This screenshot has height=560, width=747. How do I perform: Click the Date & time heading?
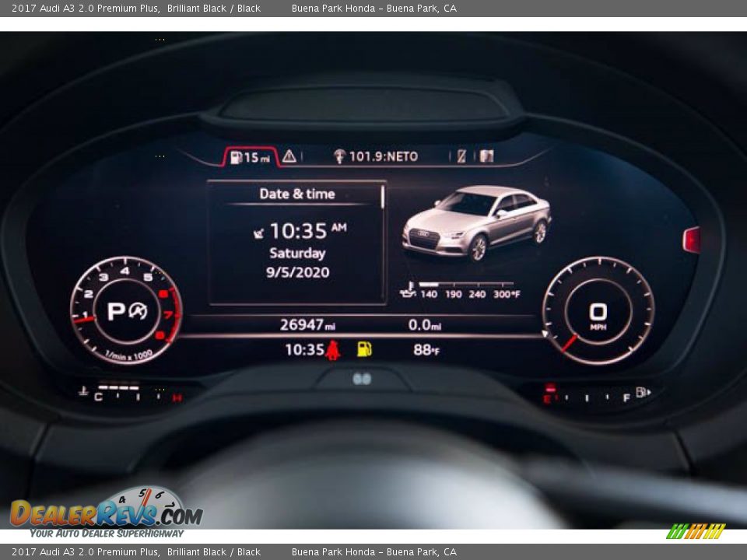point(297,194)
